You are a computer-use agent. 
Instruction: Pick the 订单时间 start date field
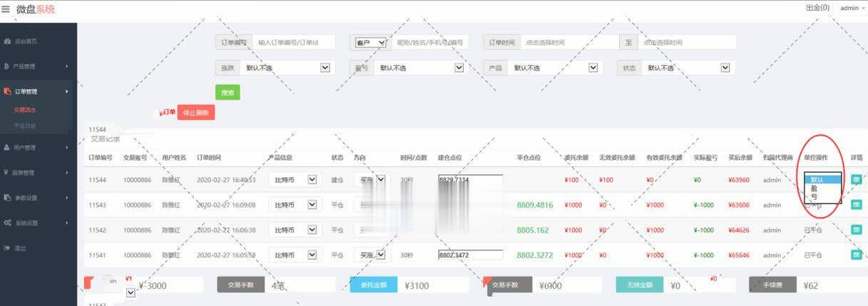(569, 42)
